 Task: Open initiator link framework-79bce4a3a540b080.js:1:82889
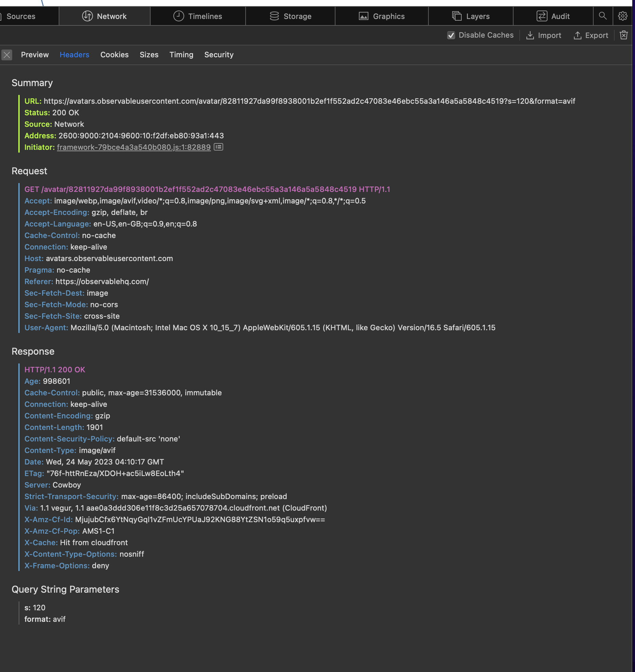(134, 147)
